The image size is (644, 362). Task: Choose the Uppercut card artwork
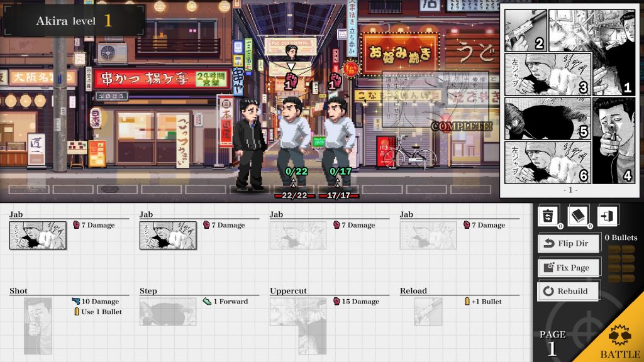pyautogui.click(x=297, y=326)
